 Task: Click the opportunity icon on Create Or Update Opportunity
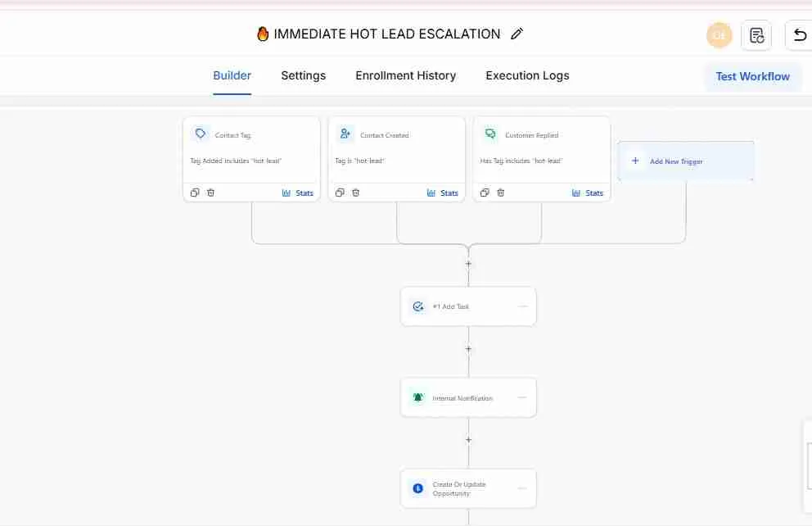pyautogui.click(x=418, y=488)
